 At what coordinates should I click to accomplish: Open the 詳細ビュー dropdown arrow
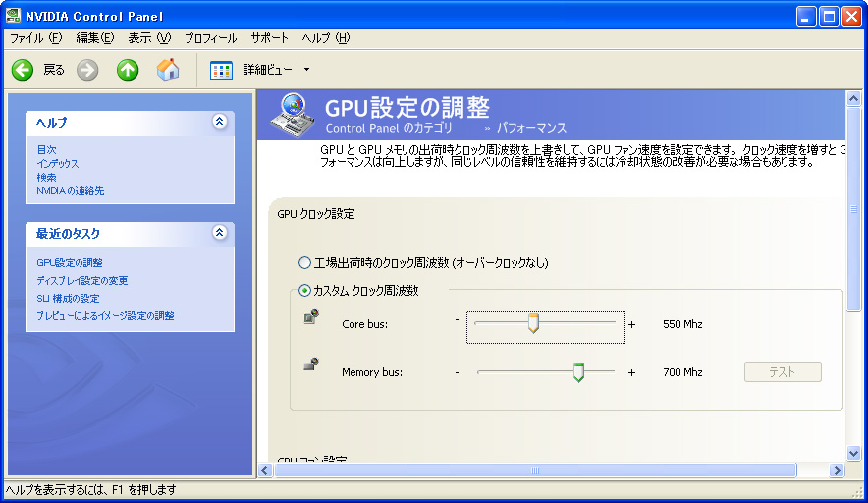pos(306,69)
